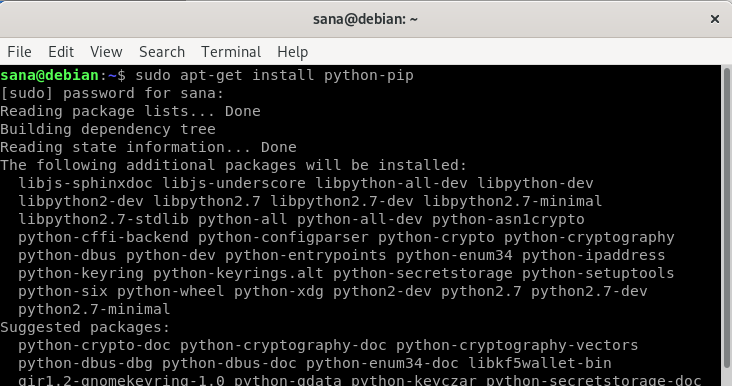The height and width of the screenshot is (386, 732).
Task: Click the package name 'python-secretstorage'
Action: coord(423,273)
